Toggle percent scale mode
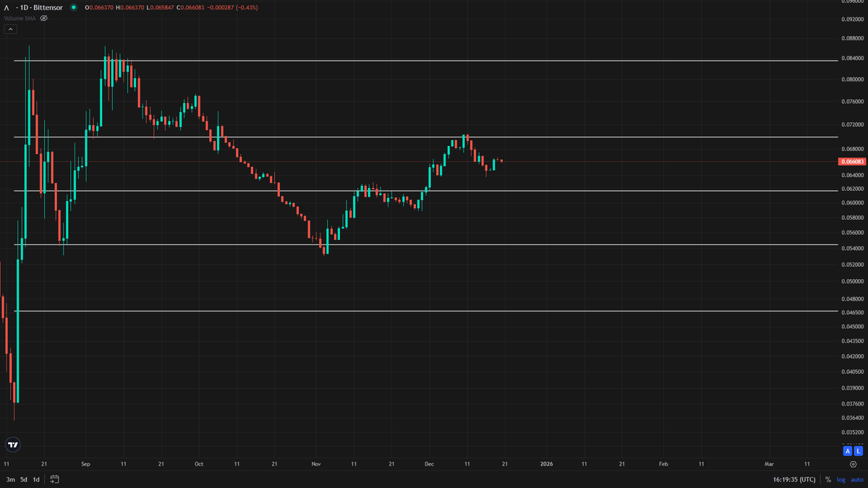The height and width of the screenshot is (488, 868). click(x=828, y=479)
